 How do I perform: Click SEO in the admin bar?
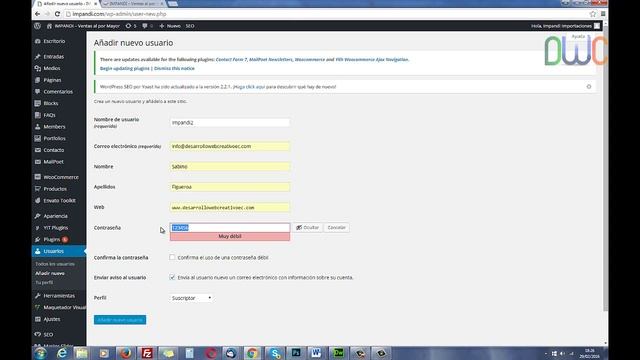(x=190, y=26)
